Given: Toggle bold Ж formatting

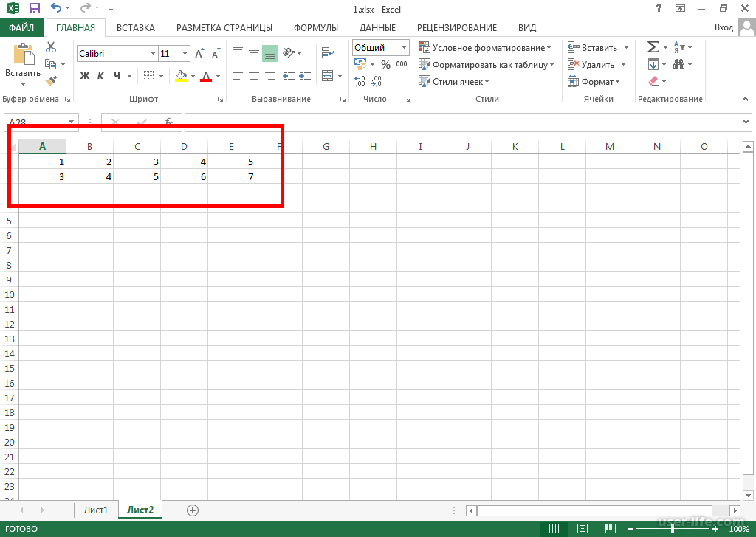Looking at the screenshot, I should click(85, 76).
